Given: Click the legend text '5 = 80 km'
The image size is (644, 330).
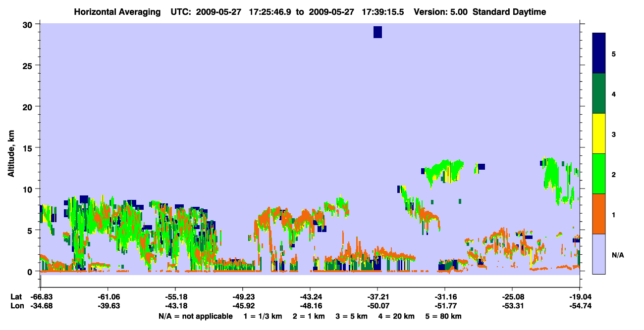Looking at the screenshot, I should [x=444, y=316].
